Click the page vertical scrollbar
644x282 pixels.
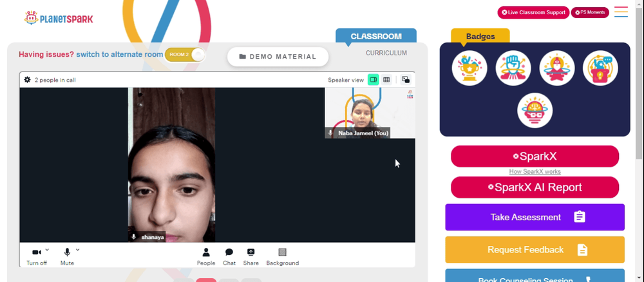[x=639, y=82]
